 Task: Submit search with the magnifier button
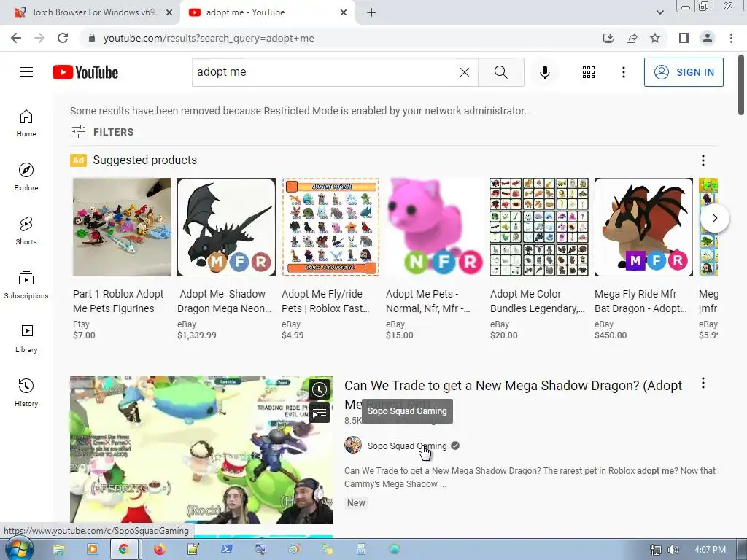(500, 72)
